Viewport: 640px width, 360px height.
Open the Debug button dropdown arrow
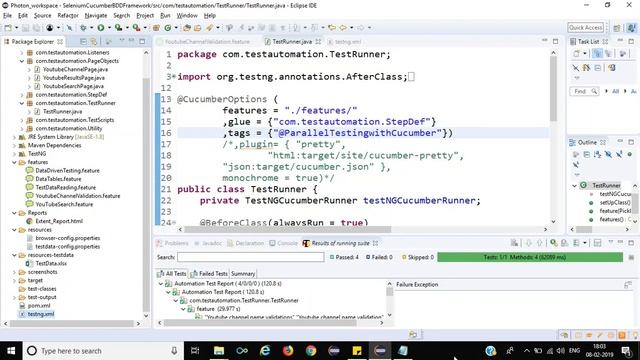click(x=91, y=28)
